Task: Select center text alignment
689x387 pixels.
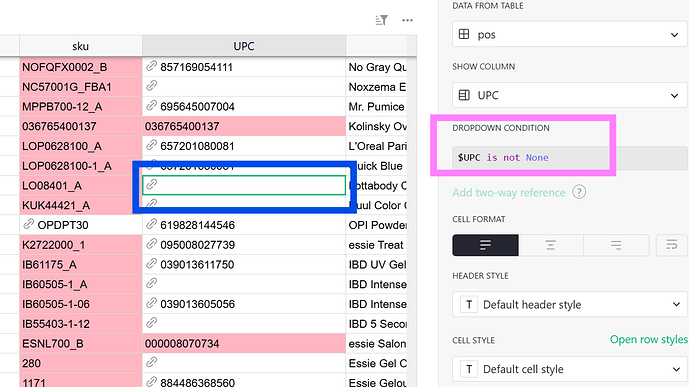Action: [551, 245]
